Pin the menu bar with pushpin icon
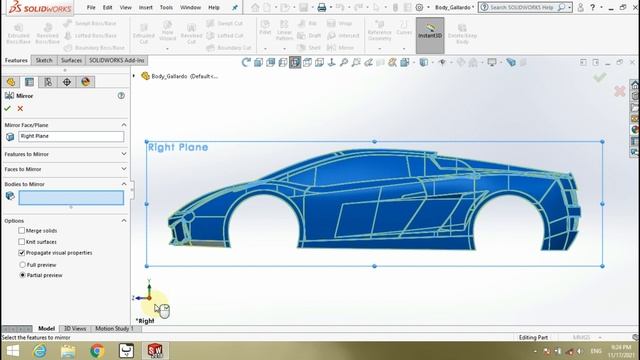This screenshot has width=640, height=360. tap(235, 7)
